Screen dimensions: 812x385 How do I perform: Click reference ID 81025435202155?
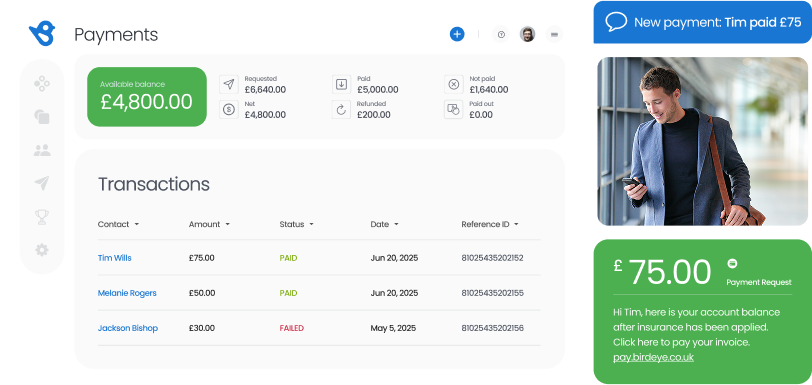tap(492, 293)
